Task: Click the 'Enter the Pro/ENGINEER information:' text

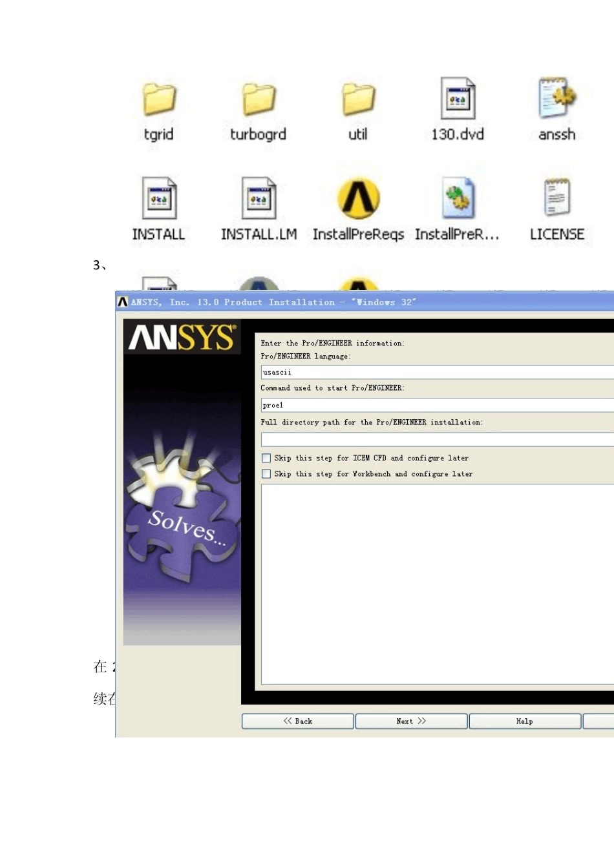Action: (332, 343)
